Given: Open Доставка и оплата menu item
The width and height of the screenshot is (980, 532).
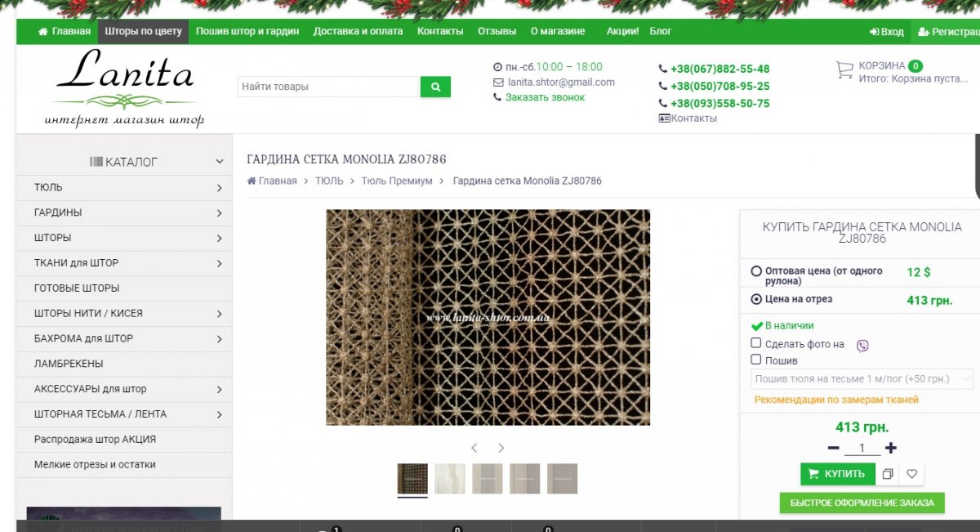Looking at the screenshot, I should (358, 31).
